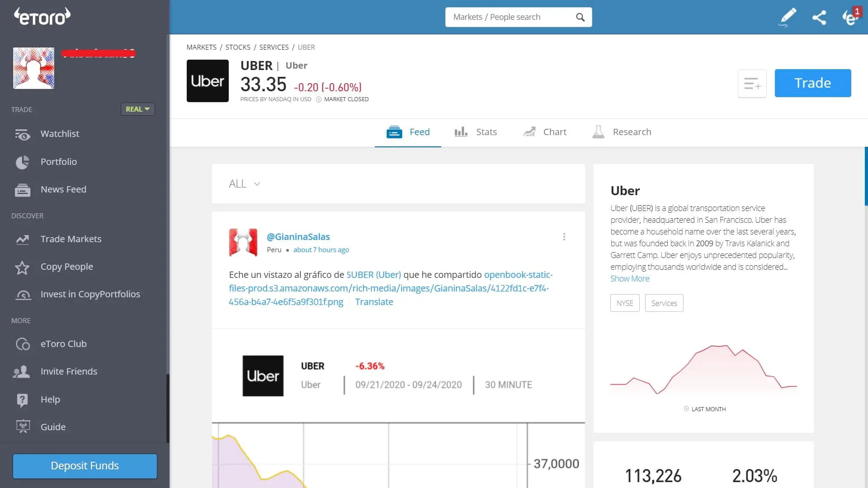Viewport: 868px width, 488px height.
Task: Switch to the Feed tab
Action: pos(408,132)
